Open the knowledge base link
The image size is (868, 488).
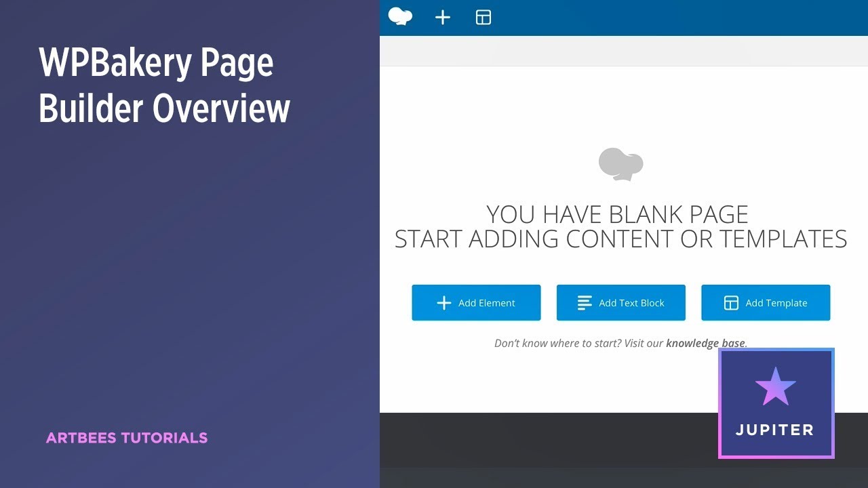tap(705, 343)
